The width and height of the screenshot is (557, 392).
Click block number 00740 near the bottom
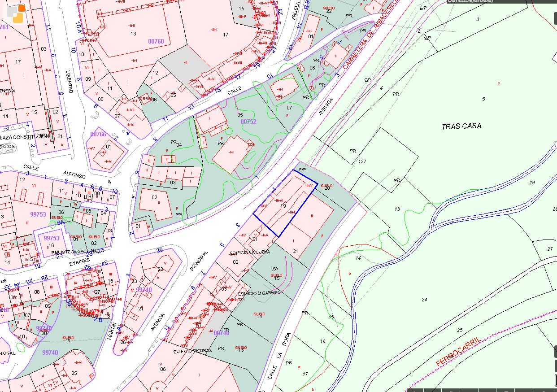(x=222, y=333)
